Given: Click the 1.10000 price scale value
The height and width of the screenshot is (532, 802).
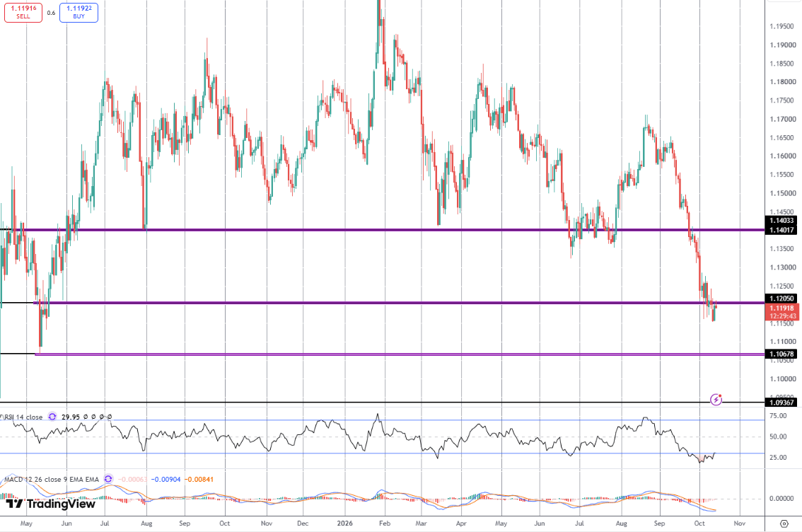Looking at the screenshot, I should pos(783,379).
